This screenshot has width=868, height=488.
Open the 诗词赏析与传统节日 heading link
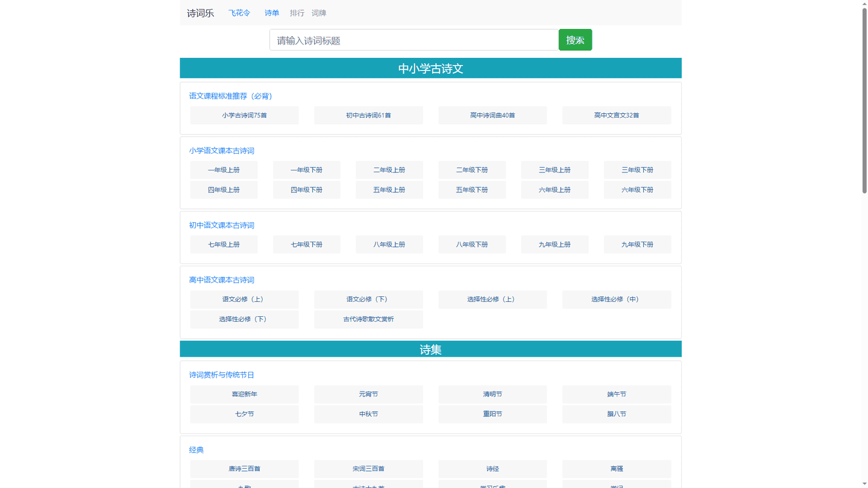[x=222, y=375]
